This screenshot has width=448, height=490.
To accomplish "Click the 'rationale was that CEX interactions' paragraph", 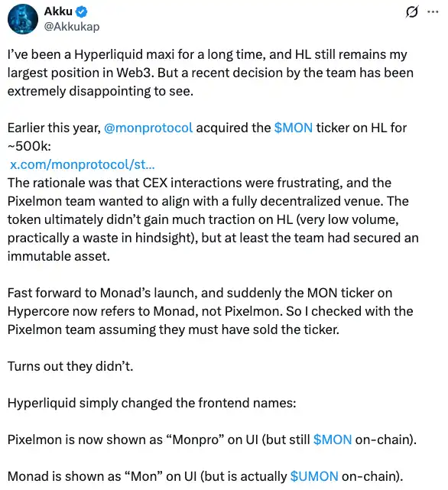I will (x=213, y=219).
